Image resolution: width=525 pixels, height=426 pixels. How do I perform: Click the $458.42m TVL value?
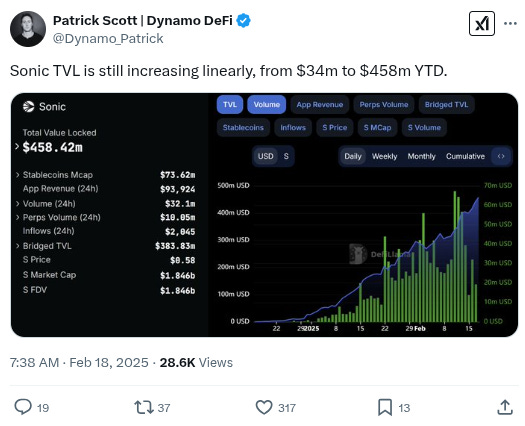(53, 147)
